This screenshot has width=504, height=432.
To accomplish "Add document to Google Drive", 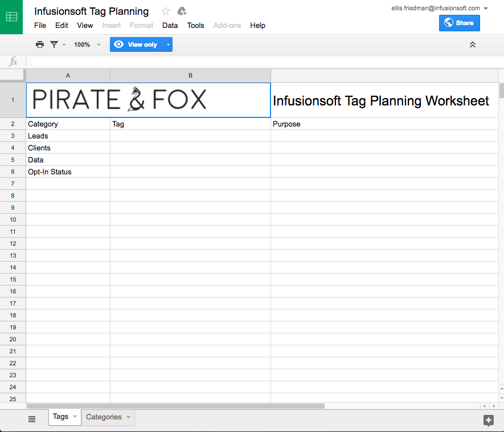I will tap(182, 11).
